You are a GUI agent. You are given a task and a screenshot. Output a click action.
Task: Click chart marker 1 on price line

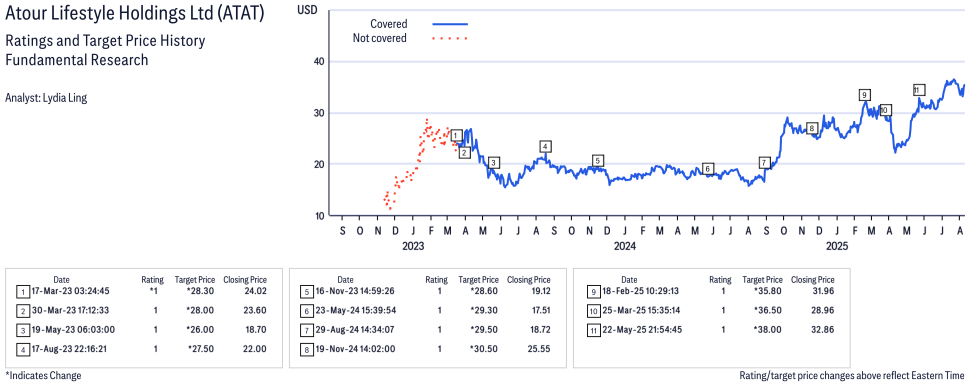(456, 136)
